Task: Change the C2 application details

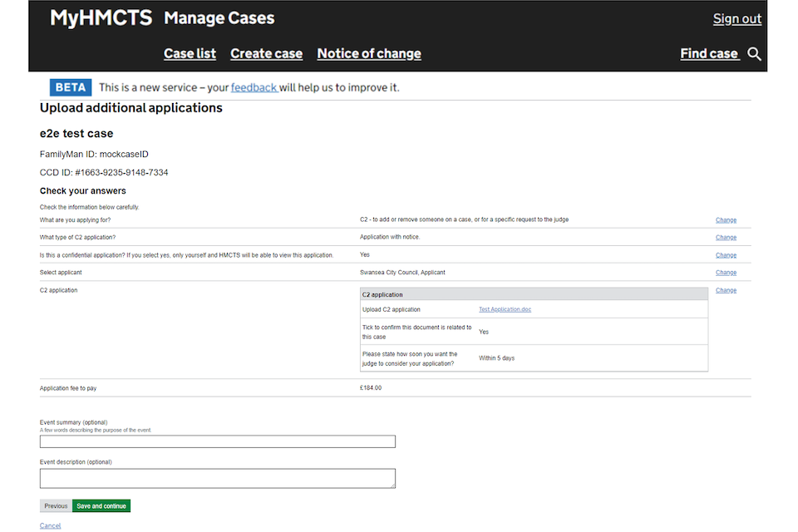Action: click(726, 291)
